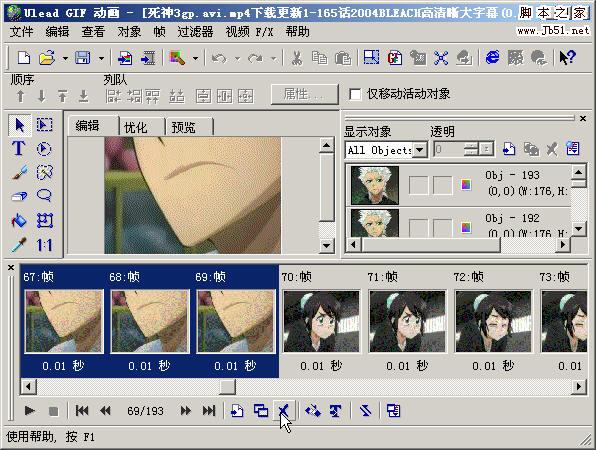Image resolution: width=596 pixels, height=450 pixels.
Task: Select the Magic wand selection tool
Action: click(44, 172)
